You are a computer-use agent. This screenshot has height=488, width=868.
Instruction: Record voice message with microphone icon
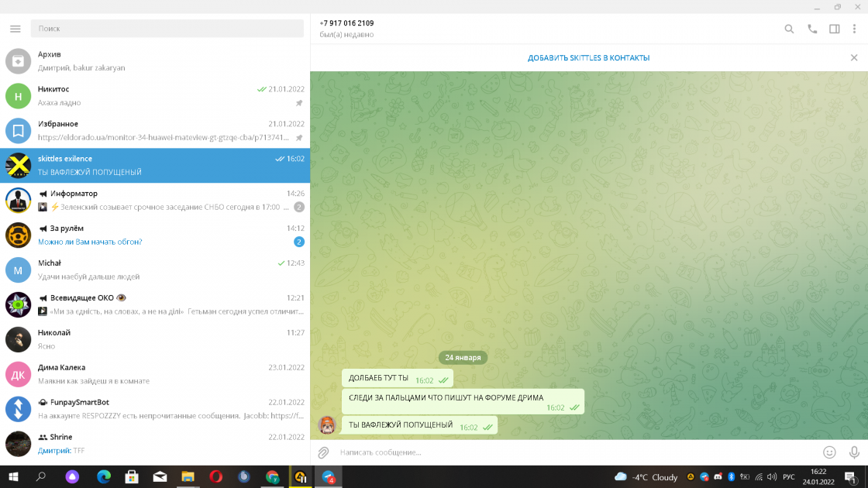(854, 452)
